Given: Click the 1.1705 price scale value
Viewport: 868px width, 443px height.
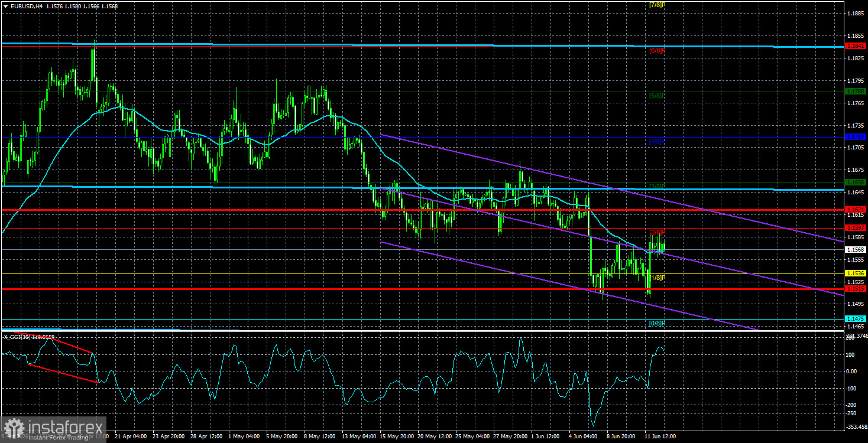Looking at the screenshot, I should tap(856, 148).
